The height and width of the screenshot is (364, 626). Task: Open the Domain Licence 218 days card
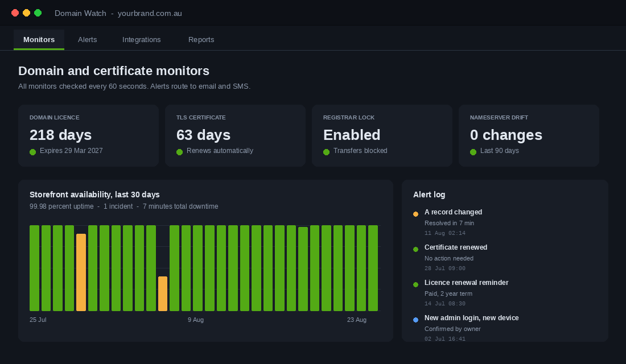[x=88, y=135]
